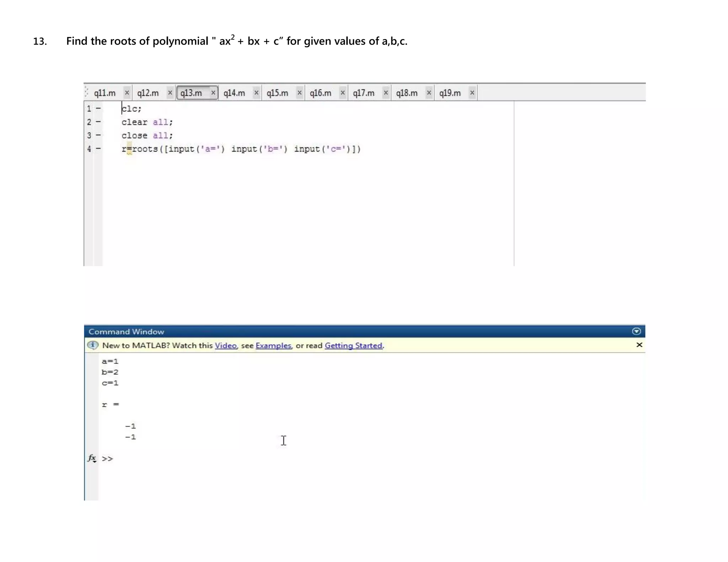728x562 pixels.
Task: Open the fx function browser icon
Action: [x=92, y=458]
